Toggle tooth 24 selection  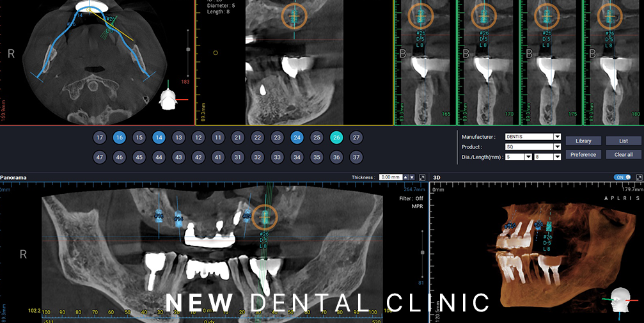[297, 138]
